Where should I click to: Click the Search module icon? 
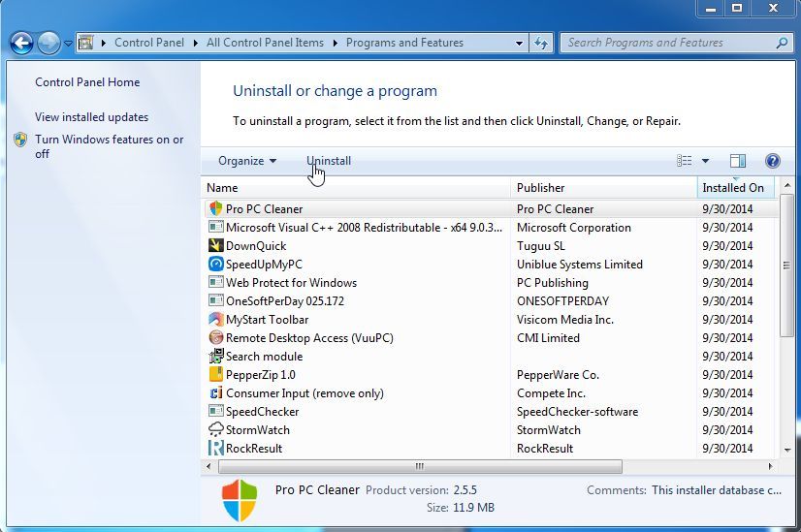[x=216, y=356]
